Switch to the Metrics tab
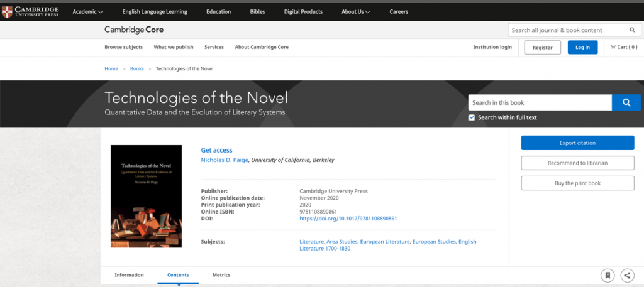644x287 pixels. pos(221,275)
